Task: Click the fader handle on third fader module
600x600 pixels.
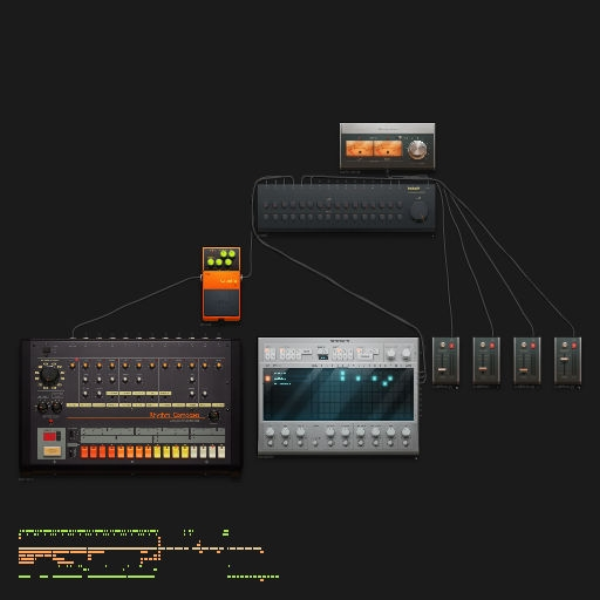Action: [x=523, y=370]
